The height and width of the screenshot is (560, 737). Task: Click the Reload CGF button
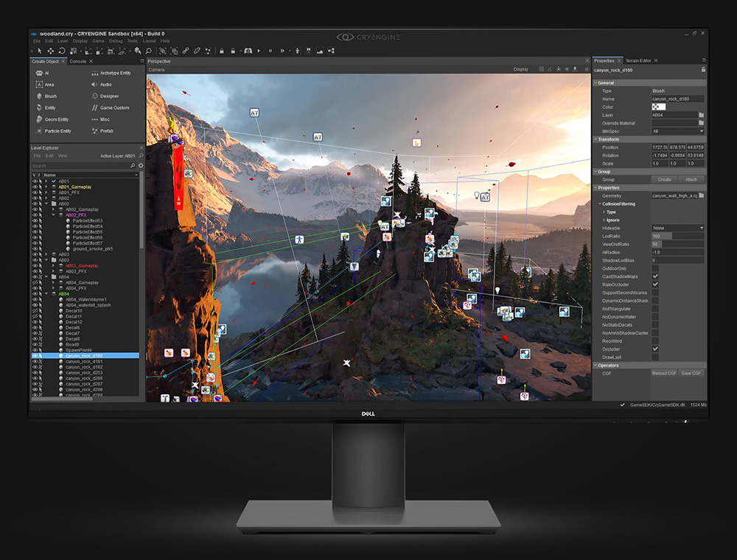[664, 373]
